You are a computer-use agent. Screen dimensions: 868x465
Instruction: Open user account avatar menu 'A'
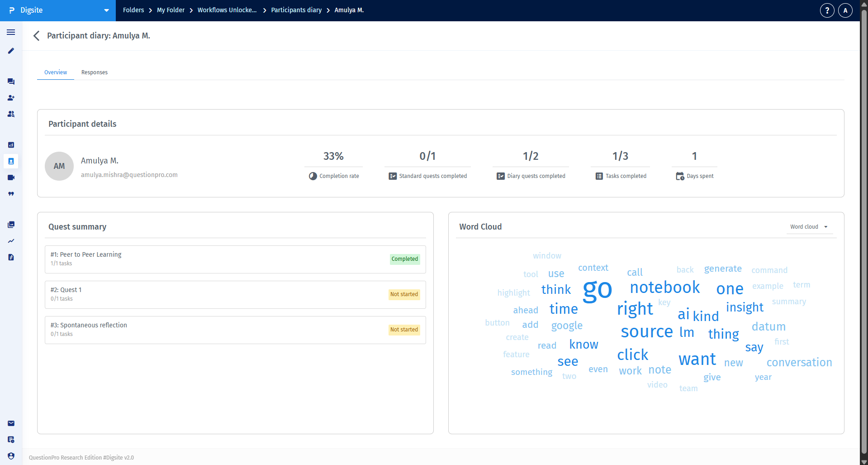pos(845,10)
